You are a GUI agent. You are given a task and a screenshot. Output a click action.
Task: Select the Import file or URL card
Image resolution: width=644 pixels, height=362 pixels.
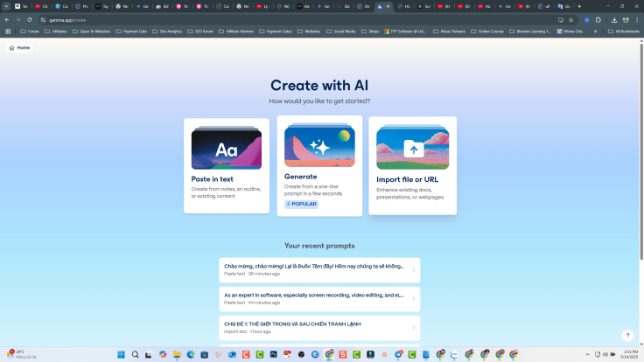coord(412,165)
